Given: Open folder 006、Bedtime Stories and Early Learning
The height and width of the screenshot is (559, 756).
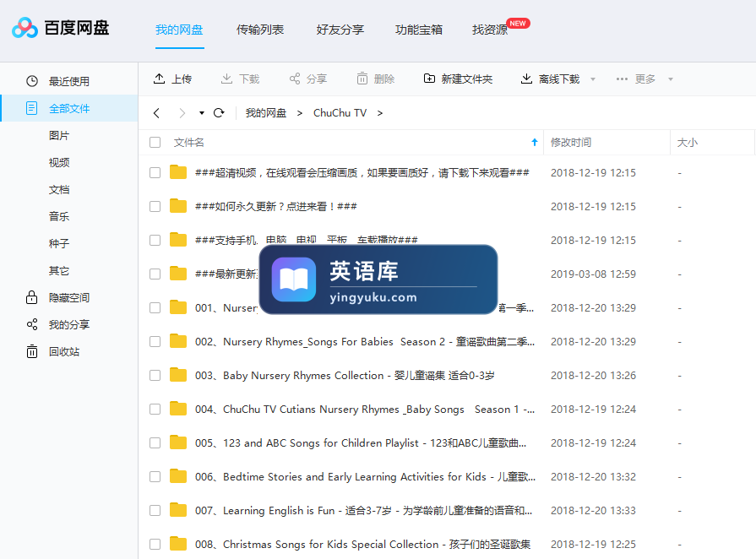Looking at the screenshot, I should 365,476.
